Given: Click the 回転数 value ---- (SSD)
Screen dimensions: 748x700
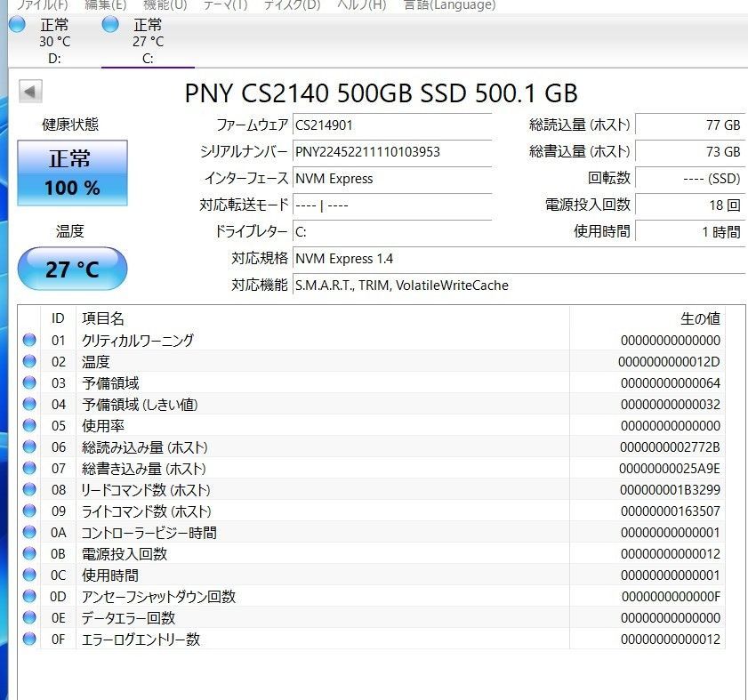Looking at the screenshot, I should 690,179.
